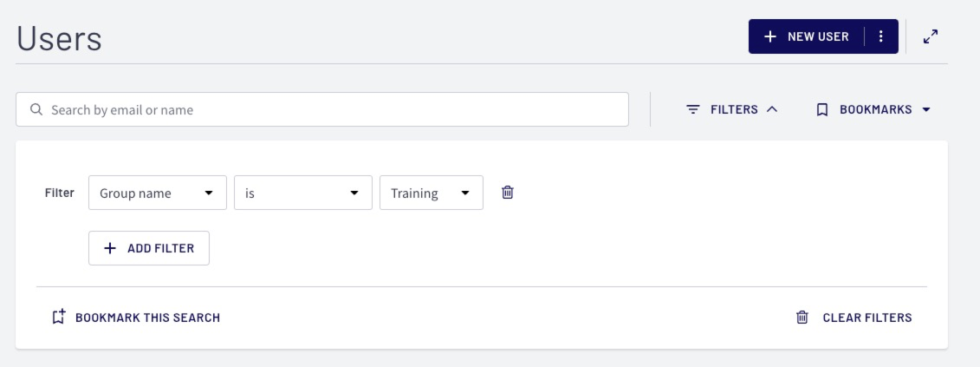Click the trash icon beside Clear Filters

[x=802, y=318]
